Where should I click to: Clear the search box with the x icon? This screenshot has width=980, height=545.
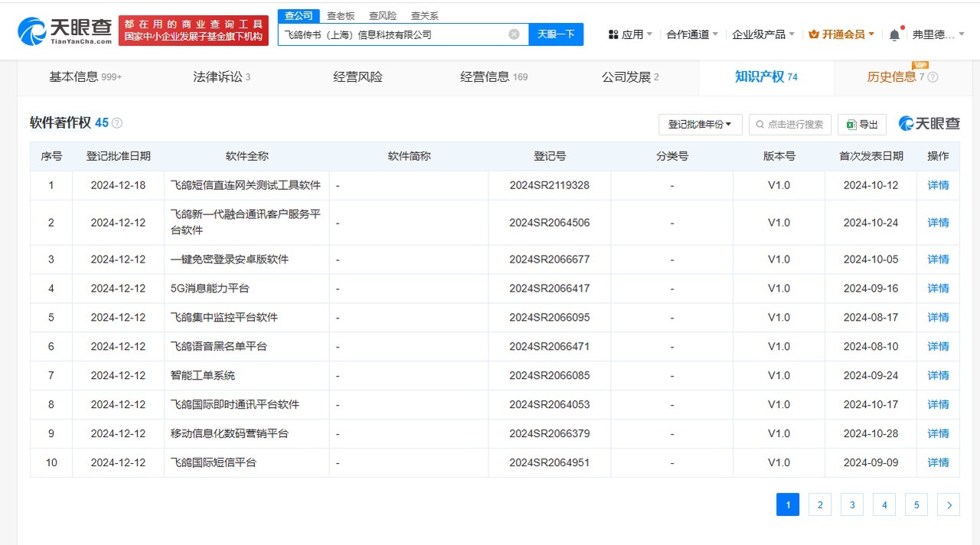point(514,34)
